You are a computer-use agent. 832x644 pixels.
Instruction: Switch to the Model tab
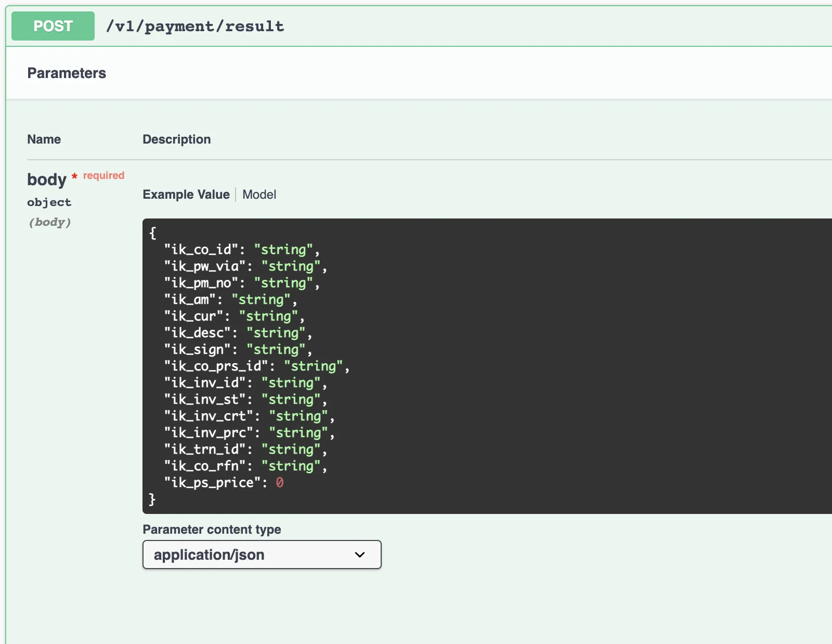click(259, 195)
